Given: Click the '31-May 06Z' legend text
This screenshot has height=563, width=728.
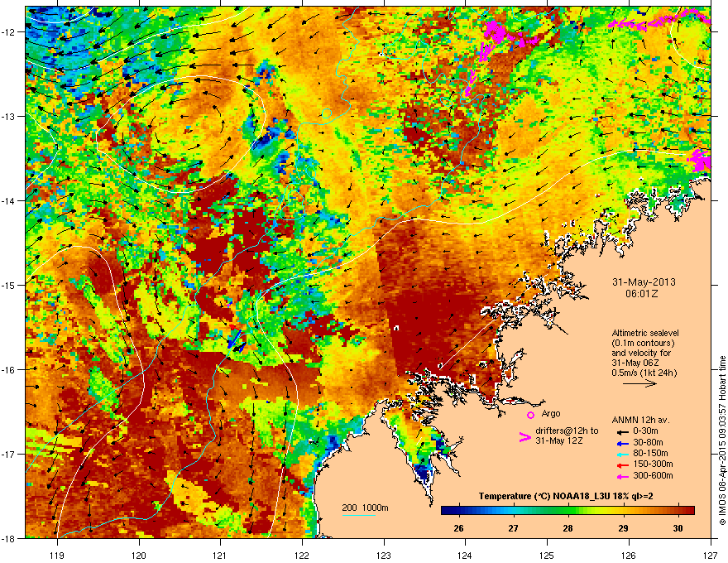Looking at the screenshot, I should [635, 363].
